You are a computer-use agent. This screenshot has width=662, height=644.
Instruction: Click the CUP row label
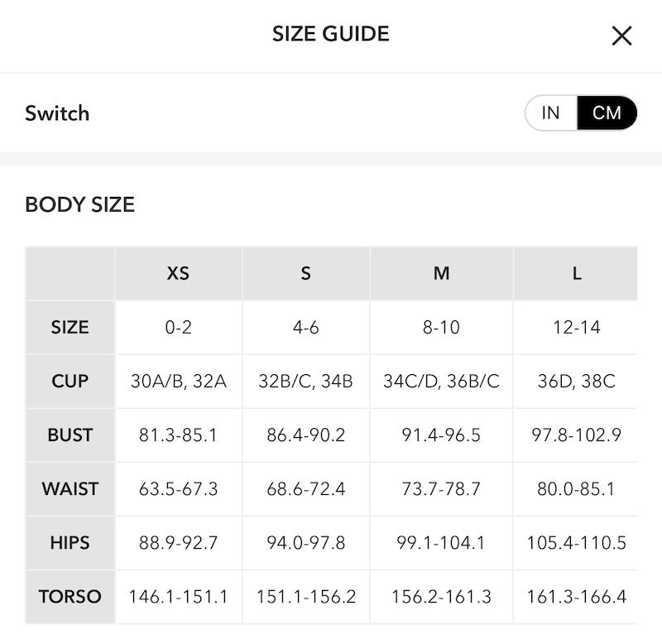click(x=70, y=381)
